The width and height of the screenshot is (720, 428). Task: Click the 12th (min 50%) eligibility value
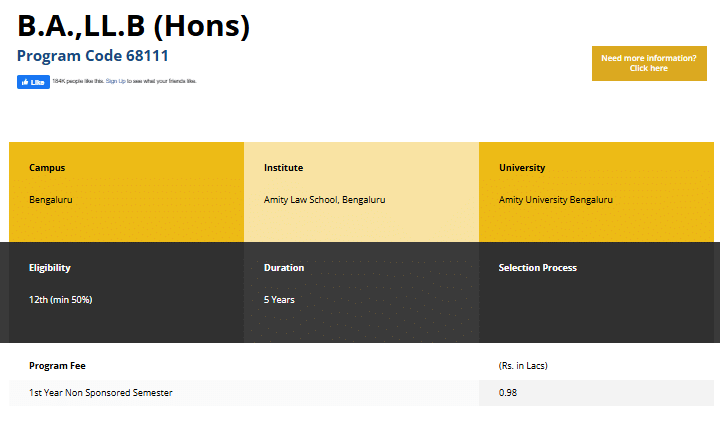[61, 300]
